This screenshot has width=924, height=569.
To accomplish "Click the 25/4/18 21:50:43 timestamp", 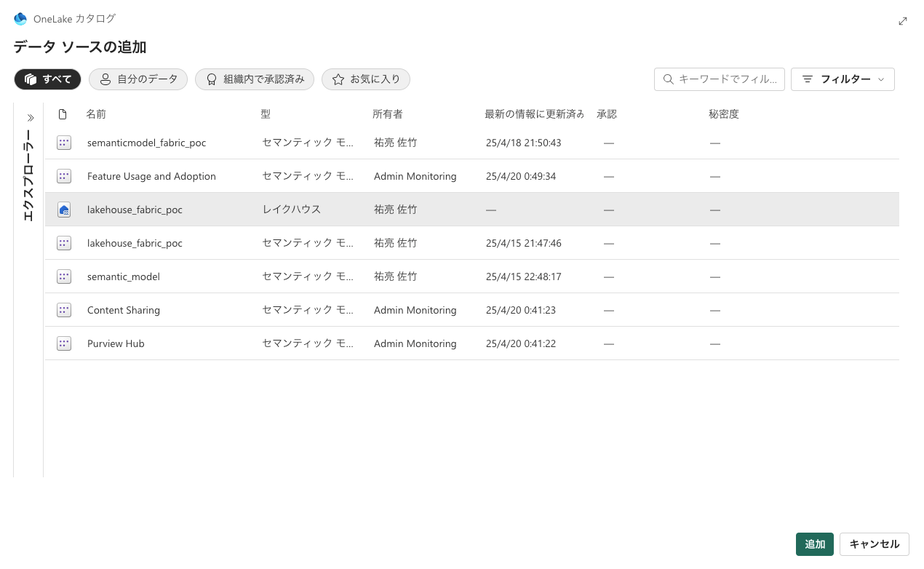I will click(524, 143).
